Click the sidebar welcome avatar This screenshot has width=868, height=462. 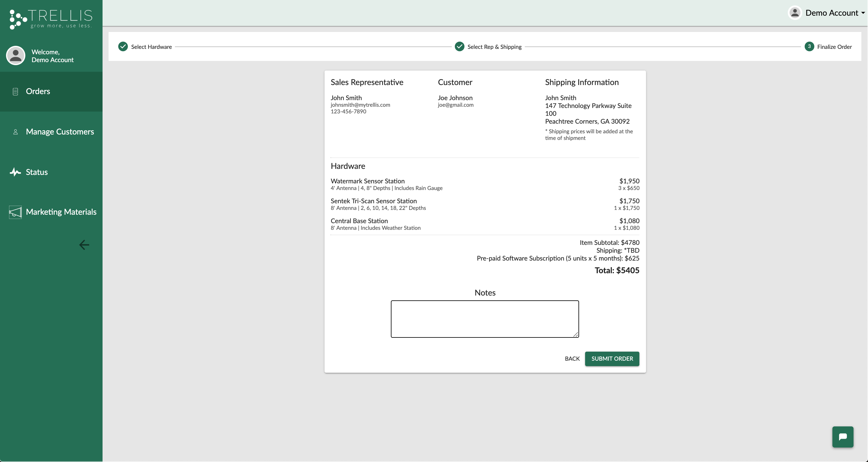[15, 55]
